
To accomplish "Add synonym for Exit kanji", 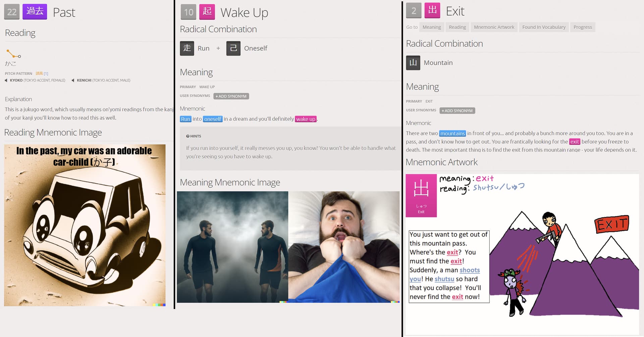I will click(457, 111).
